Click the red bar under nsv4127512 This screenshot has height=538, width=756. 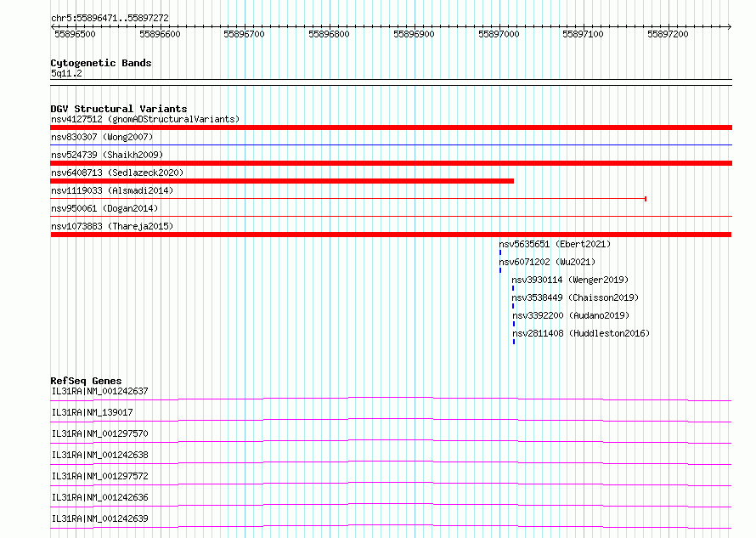[391, 127]
